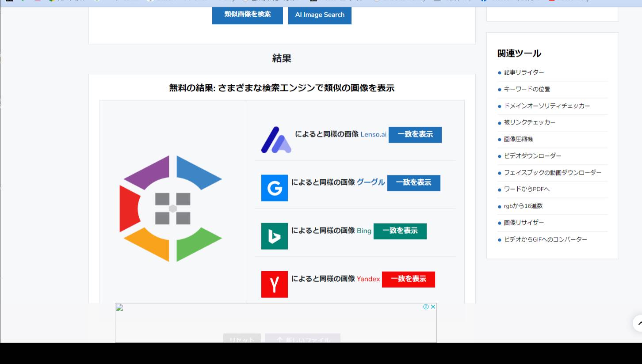Click the AI Image Search button

pyautogui.click(x=320, y=15)
